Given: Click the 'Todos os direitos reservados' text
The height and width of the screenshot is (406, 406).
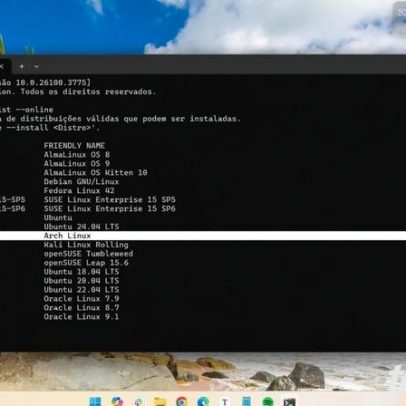Looking at the screenshot, I should coord(88,92).
